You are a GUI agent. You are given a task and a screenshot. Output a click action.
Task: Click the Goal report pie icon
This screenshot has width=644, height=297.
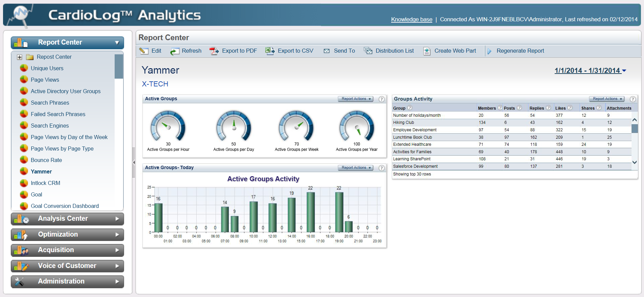[24, 194]
